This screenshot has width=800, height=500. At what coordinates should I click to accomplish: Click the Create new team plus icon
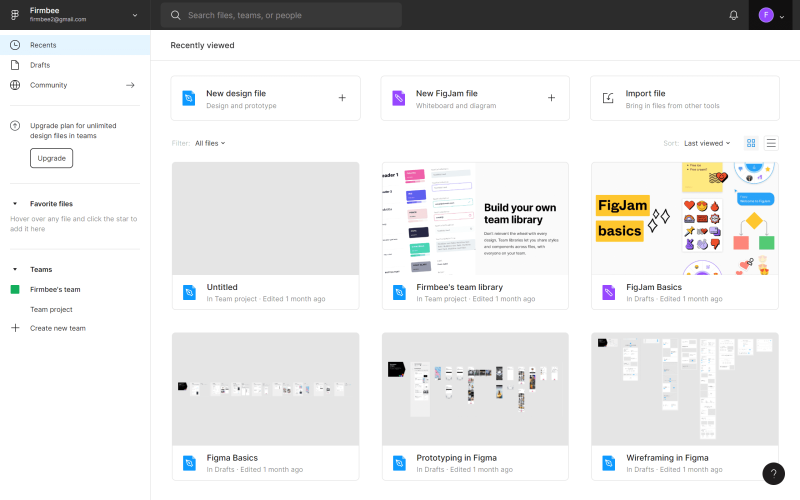click(15, 328)
